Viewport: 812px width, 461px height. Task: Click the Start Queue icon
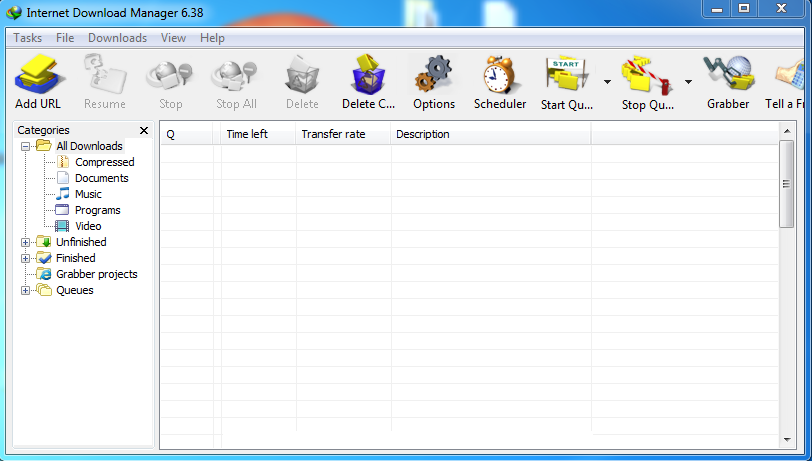tap(567, 75)
